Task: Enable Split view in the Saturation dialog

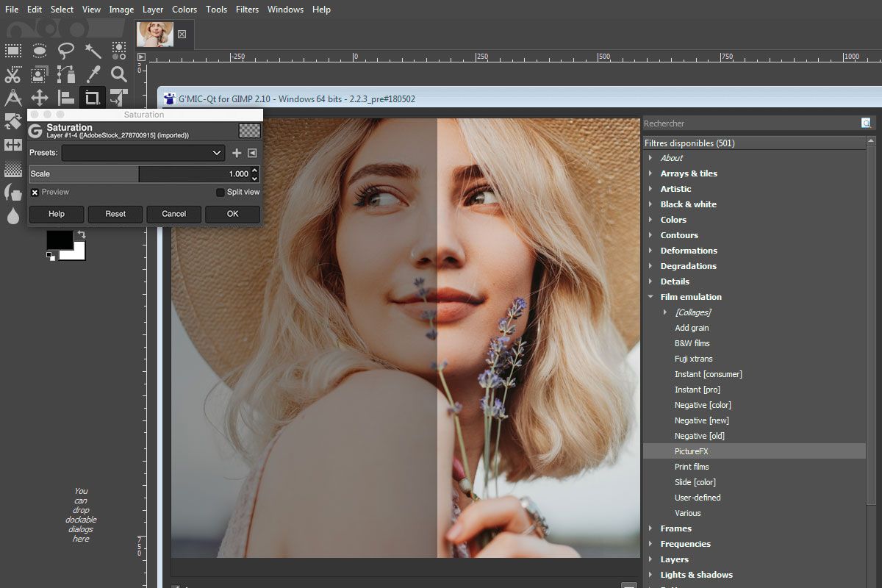Action: [219, 192]
